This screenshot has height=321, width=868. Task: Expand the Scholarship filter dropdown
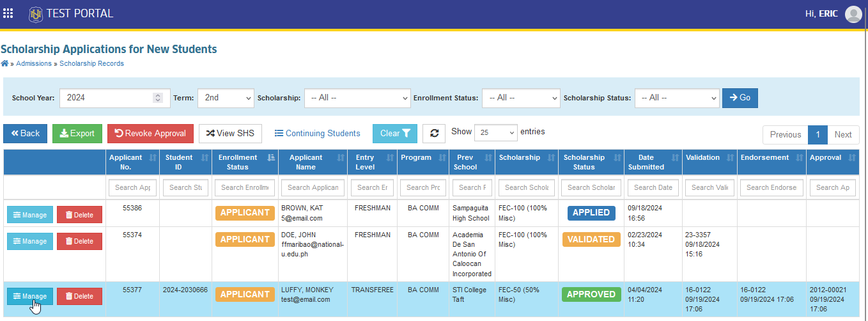[x=357, y=98]
